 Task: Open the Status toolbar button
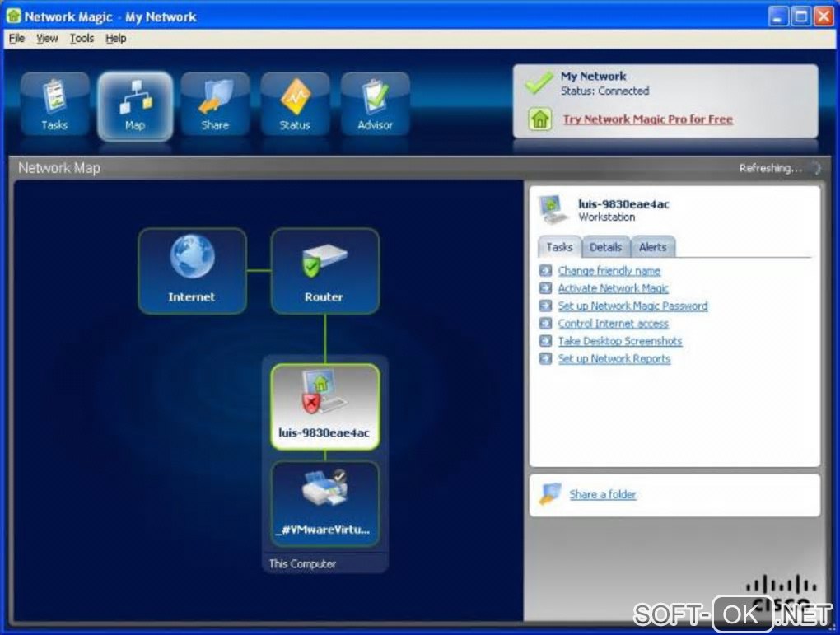(295, 105)
